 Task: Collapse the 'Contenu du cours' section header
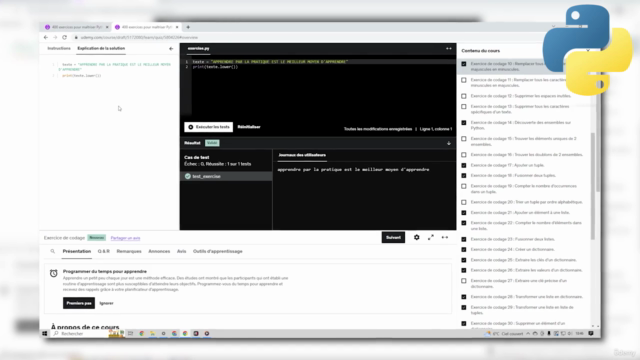[588, 51]
